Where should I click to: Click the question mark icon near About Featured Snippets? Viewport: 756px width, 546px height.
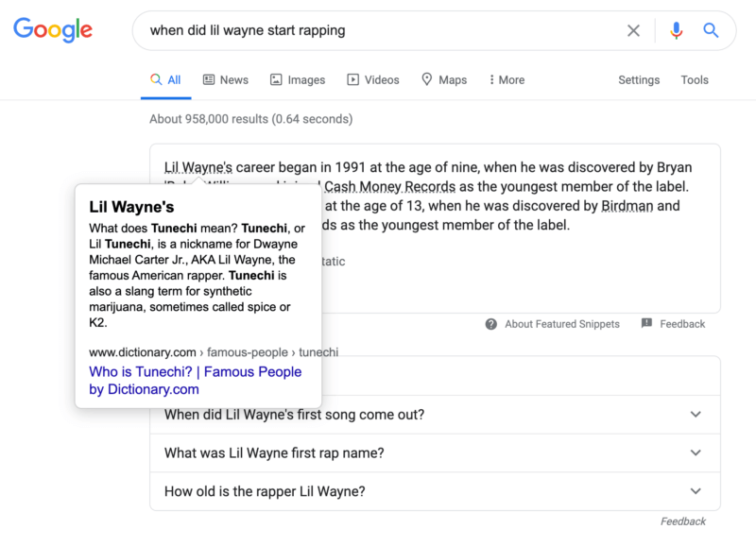[490, 323]
